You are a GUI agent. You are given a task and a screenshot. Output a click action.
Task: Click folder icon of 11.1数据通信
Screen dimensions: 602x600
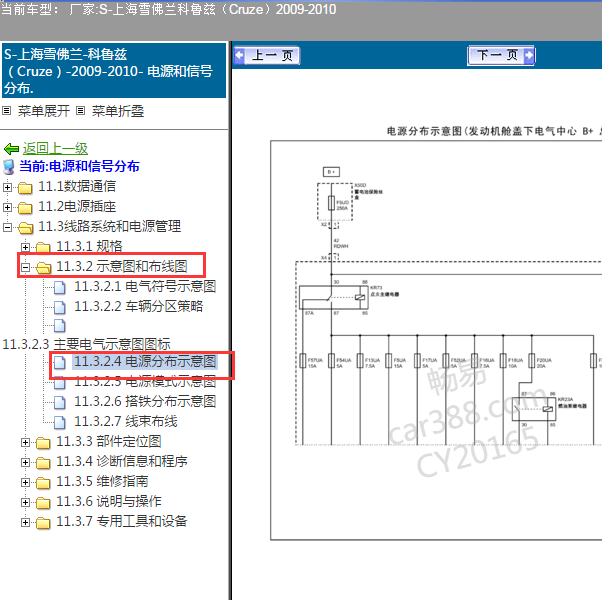pos(25,188)
